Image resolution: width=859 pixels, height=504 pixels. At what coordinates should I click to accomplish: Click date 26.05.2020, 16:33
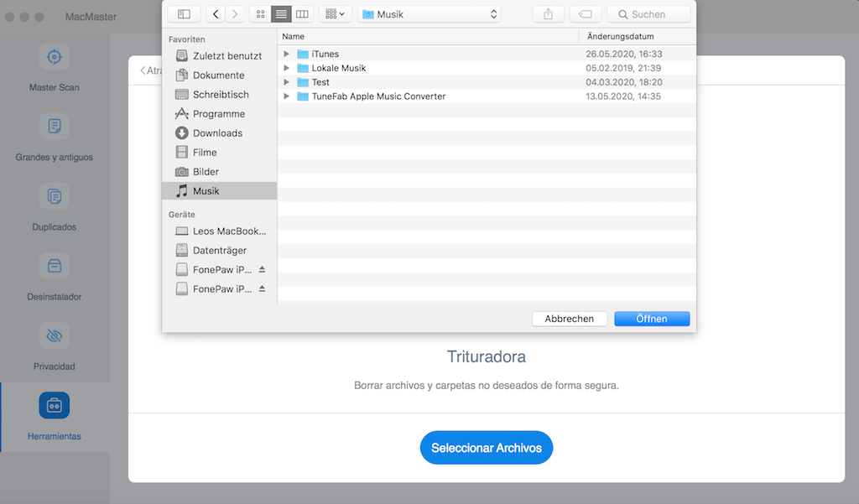coord(624,54)
